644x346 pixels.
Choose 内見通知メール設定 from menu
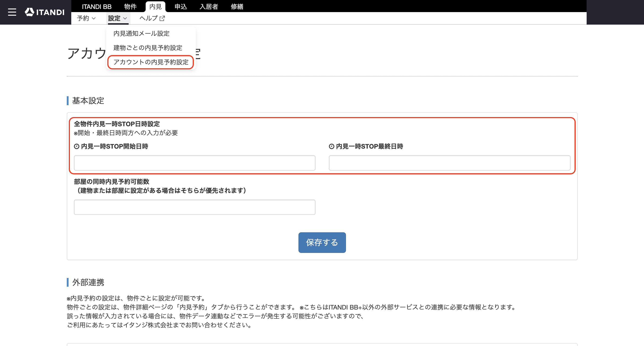141,33
